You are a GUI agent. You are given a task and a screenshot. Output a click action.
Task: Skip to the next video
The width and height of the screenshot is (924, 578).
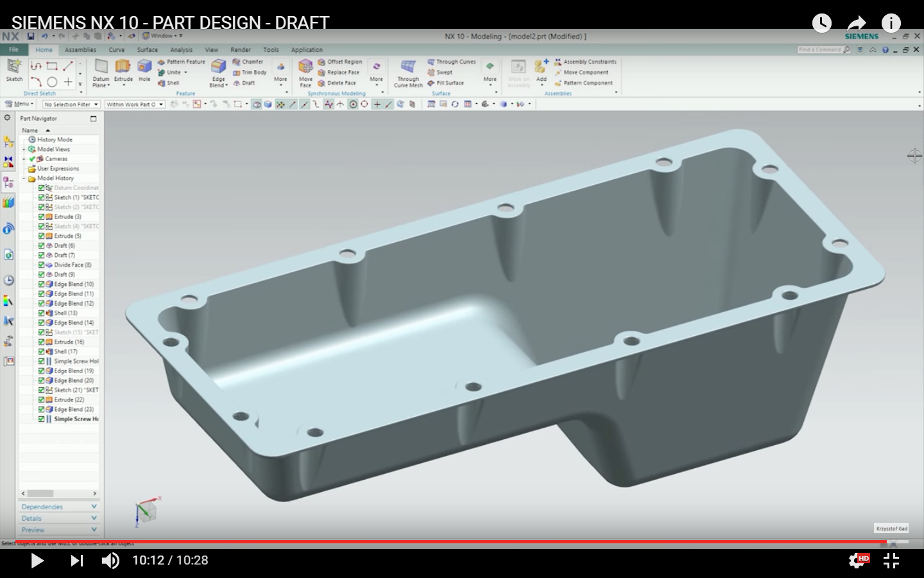76,561
